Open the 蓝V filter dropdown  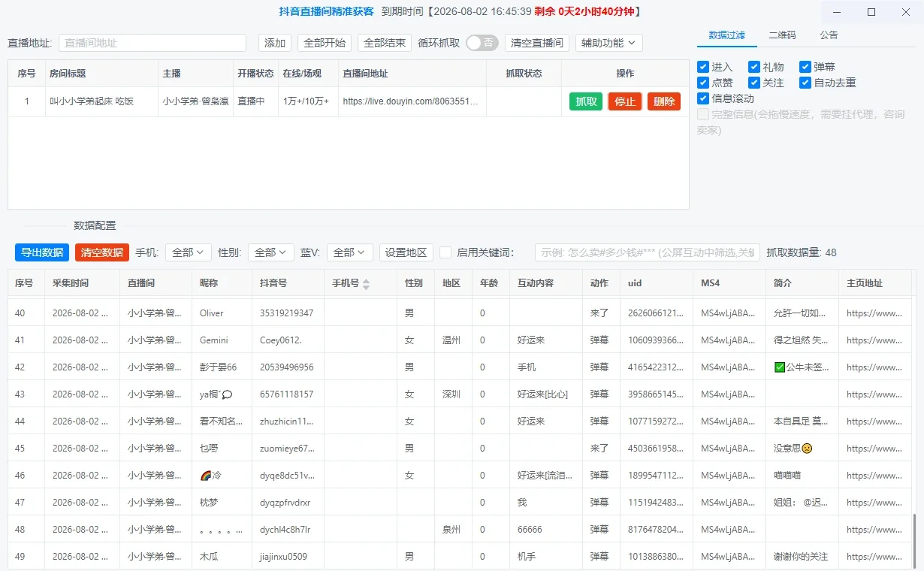pyautogui.click(x=350, y=252)
